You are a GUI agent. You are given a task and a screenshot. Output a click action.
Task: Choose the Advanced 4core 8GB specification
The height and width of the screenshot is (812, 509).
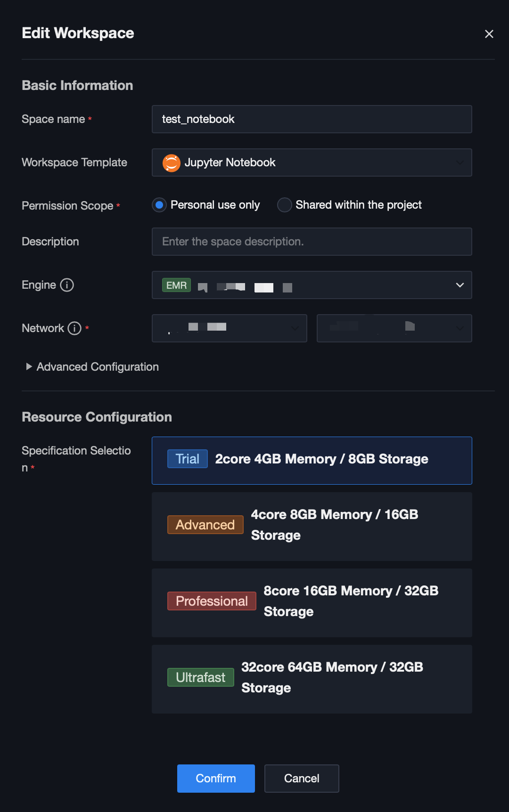(x=312, y=526)
